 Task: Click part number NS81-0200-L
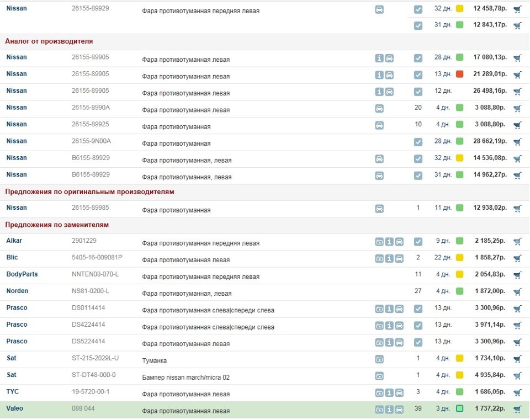point(91,291)
